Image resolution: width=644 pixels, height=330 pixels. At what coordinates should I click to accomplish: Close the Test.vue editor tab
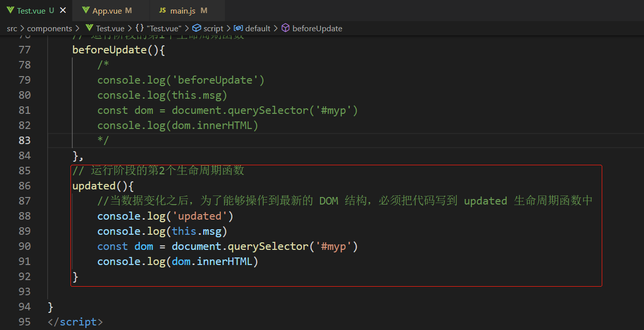(63, 10)
